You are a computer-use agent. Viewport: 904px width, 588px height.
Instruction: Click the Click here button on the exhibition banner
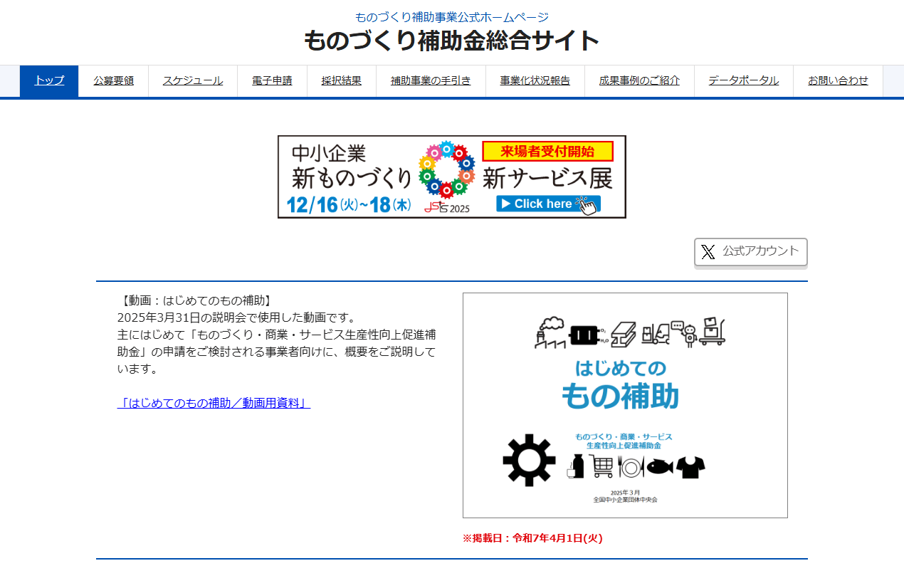coord(550,203)
